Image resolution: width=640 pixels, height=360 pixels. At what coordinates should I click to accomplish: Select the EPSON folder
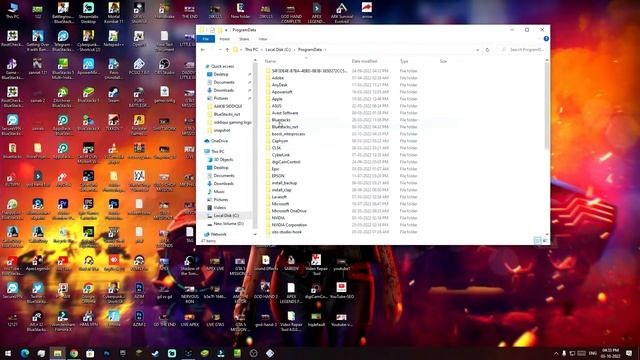278,176
